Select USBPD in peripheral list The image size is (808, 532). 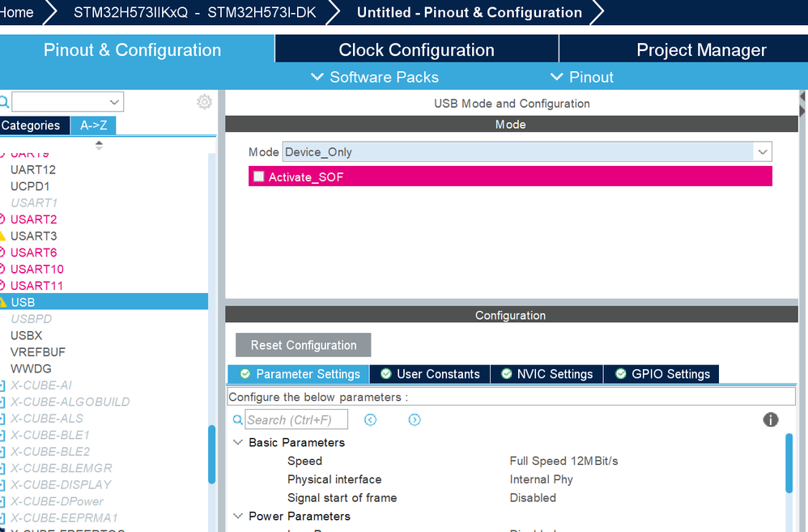click(32, 319)
